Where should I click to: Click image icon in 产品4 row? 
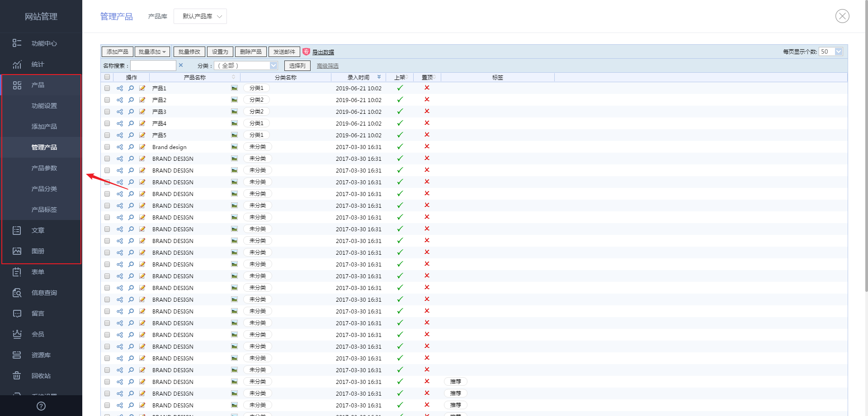tap(234, 123)
